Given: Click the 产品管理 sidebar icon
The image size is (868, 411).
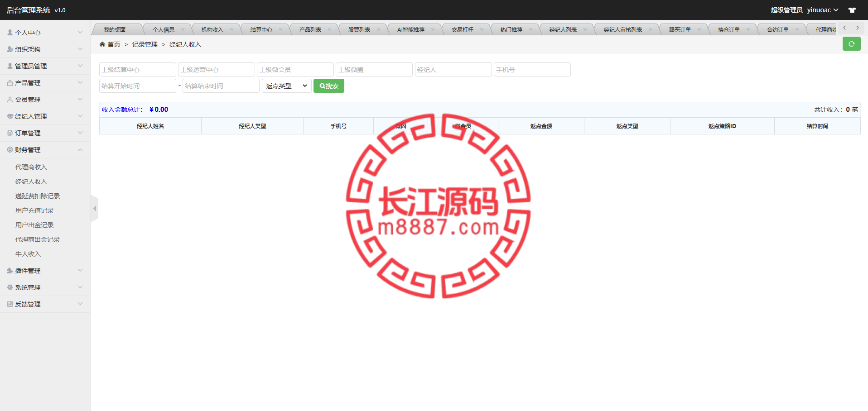Looking at the screenshot, I should [10, 83].
